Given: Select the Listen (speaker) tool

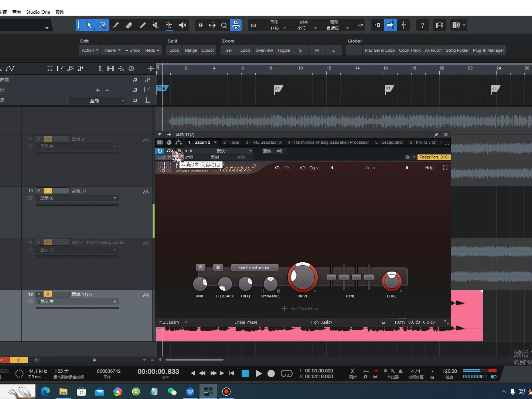Looking at the screenshot, I should (182, 25).
